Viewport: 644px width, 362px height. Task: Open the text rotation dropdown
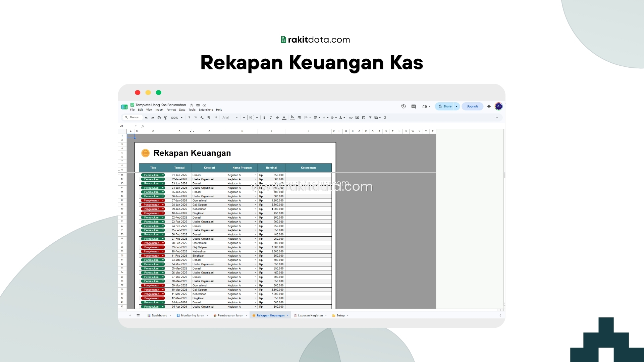(342, 118)
